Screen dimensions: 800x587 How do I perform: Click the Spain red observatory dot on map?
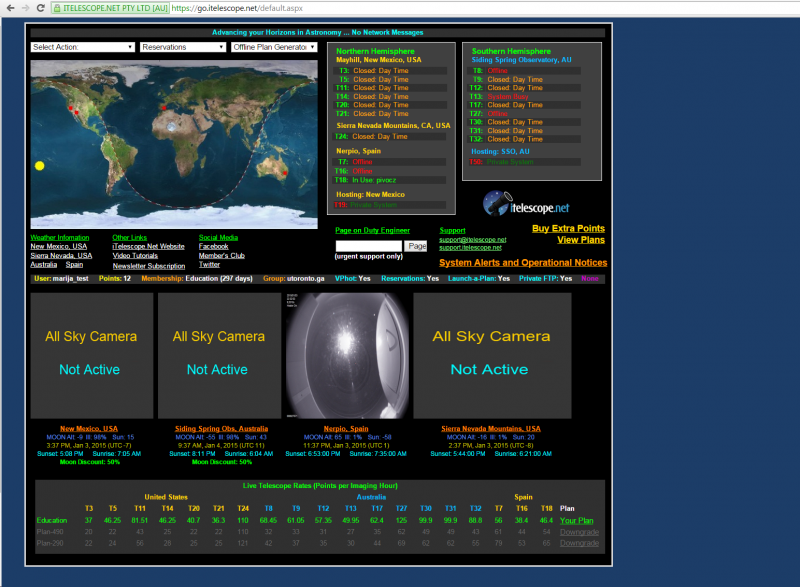coord(164,108)
